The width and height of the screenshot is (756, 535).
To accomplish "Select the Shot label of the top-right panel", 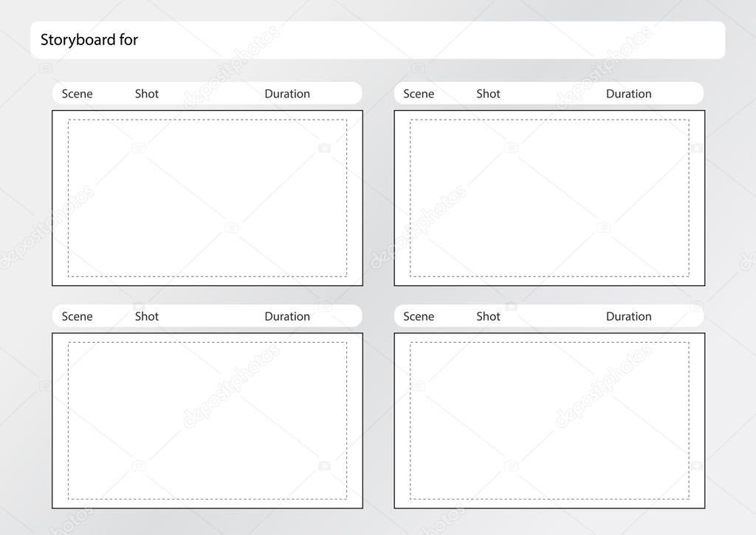I will [x=488, y=94].
